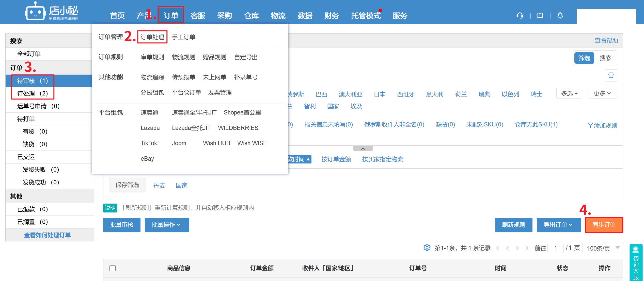
Task: Click the customer service headset icon
Action: [x=520, y=16]
